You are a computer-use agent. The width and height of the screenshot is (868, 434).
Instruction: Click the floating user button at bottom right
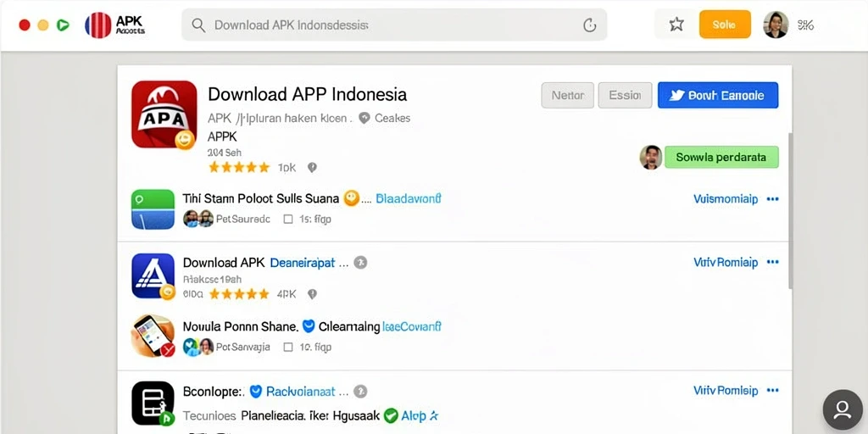click(x=843, y=409)
